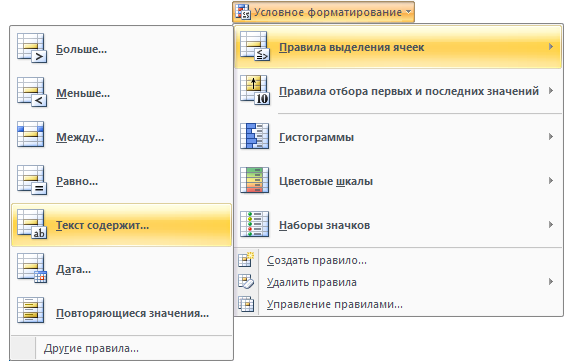The height and width of the screenshot is (361, 565).
Task: Open Управление правилами... command
Action: pyautogui.click(x=398, y=304)
